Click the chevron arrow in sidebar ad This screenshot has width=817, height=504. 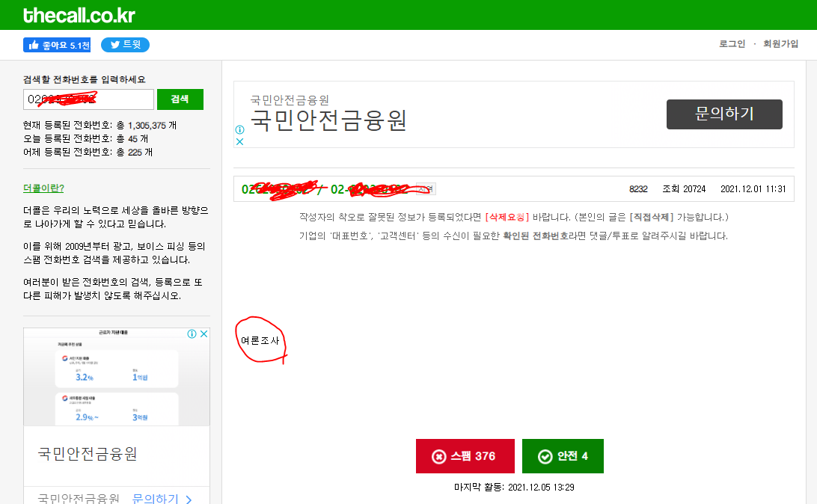(189, 500)
